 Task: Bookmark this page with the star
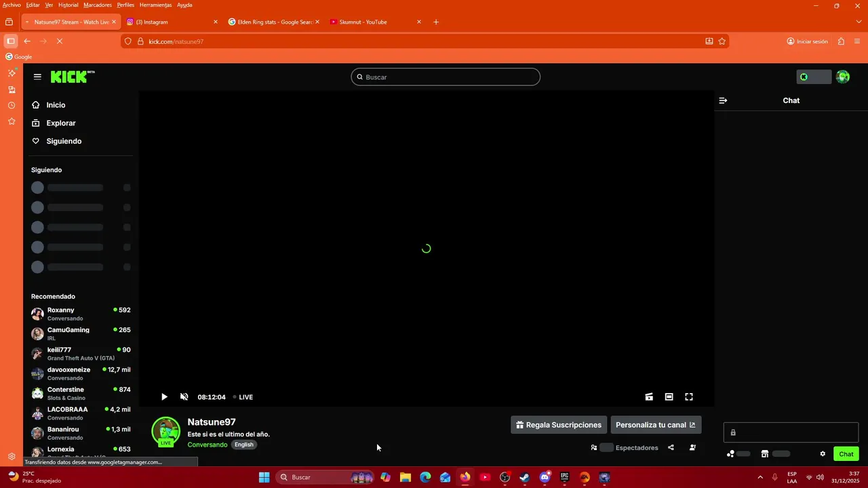(x=722, y=41)
